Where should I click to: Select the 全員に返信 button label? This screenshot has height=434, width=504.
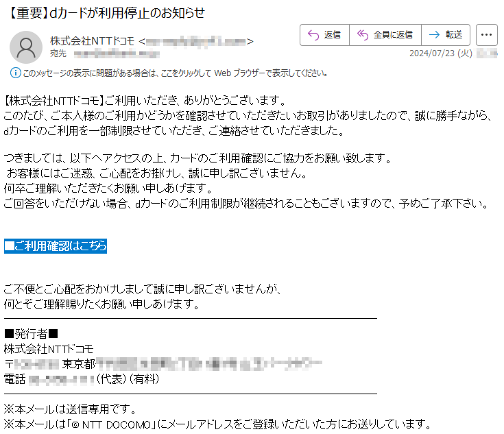[393, 35]
